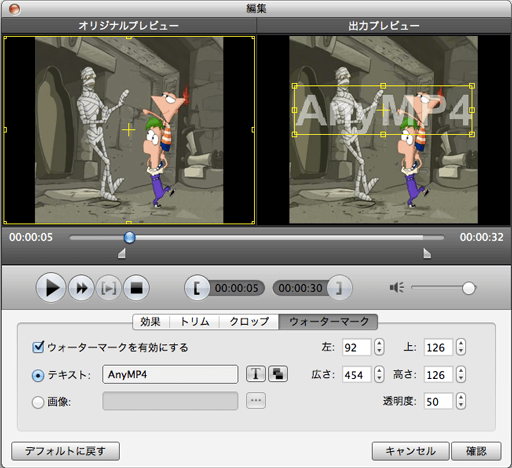The height and width of the screenshot is (468, 512).
Task: Open font settings with the T button
Action: click(x=256, y=374)
